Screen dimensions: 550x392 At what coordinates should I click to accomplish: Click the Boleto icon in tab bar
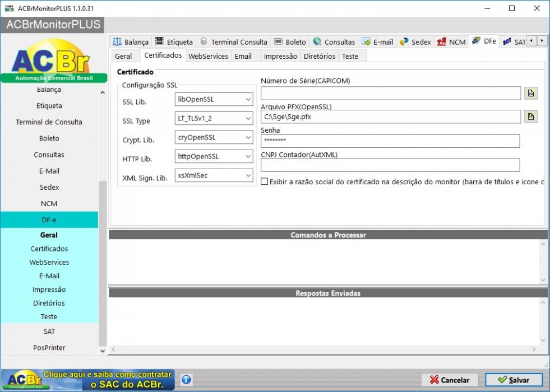click(278, 41)
